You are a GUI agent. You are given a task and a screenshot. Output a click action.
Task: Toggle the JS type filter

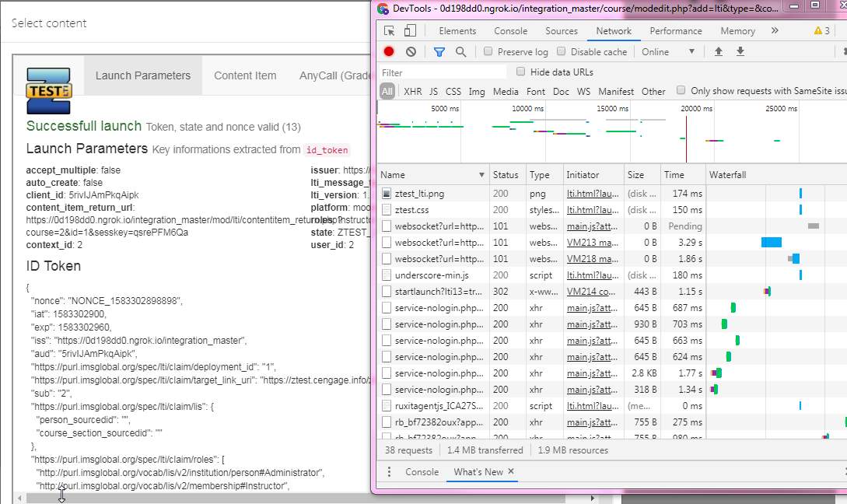click(434, 91)
